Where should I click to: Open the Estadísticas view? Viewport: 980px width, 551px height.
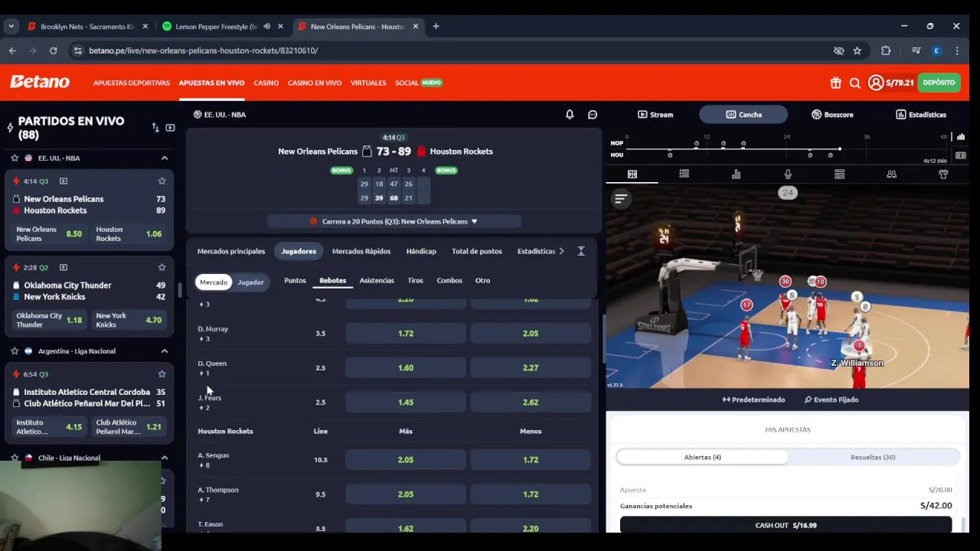point(921,114)
